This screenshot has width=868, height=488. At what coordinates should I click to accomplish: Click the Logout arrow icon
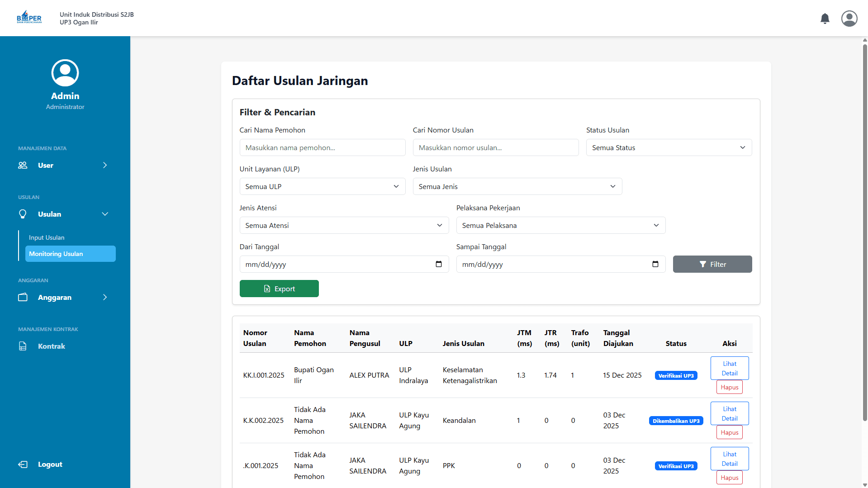coord(23,464)
